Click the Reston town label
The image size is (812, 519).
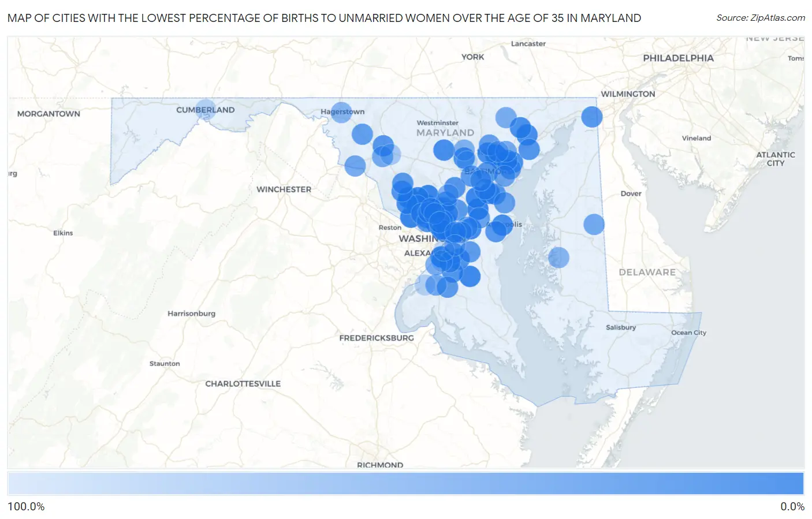click(390, 227)
